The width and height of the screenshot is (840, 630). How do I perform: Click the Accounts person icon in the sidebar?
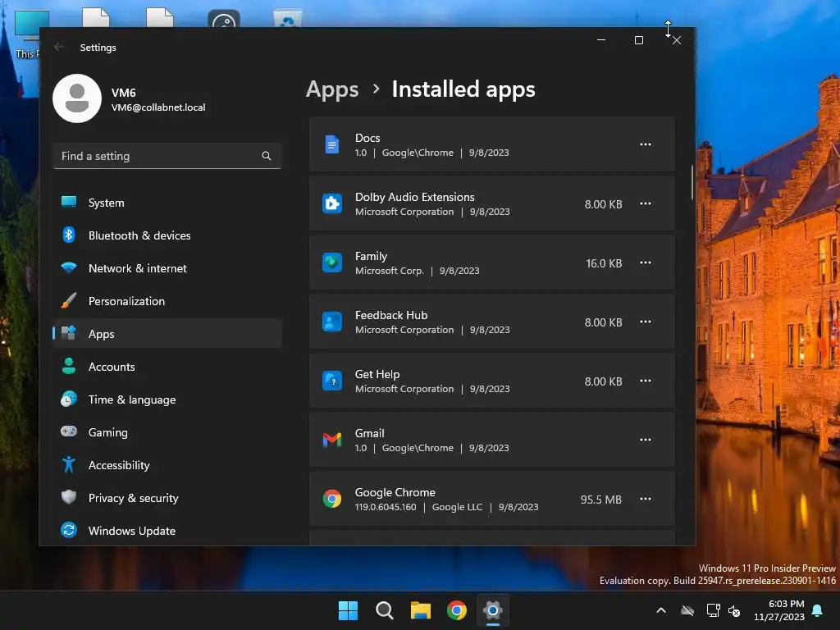pyautogui.click(x=69, y=366)
